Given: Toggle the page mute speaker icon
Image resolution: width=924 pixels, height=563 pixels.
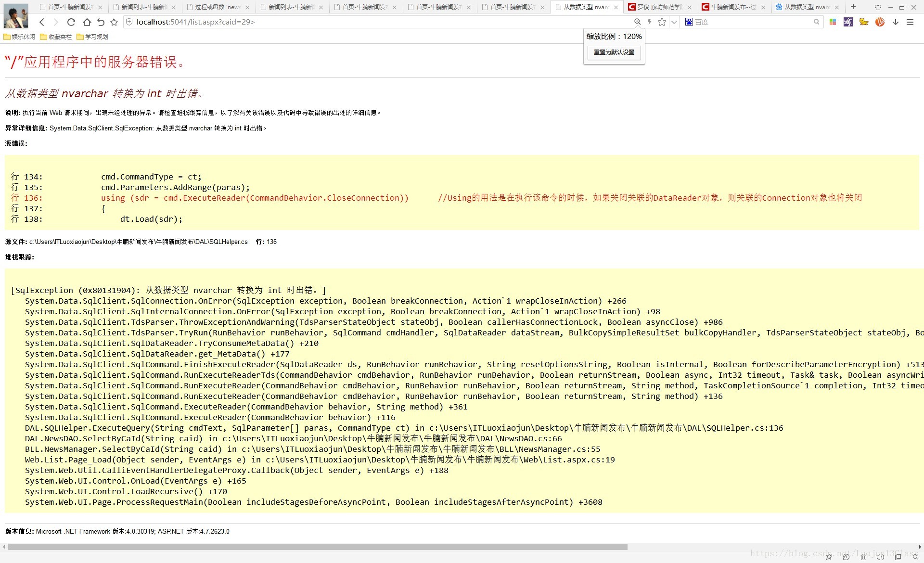Looking at the screenshot, I should (x=880, y=557).
